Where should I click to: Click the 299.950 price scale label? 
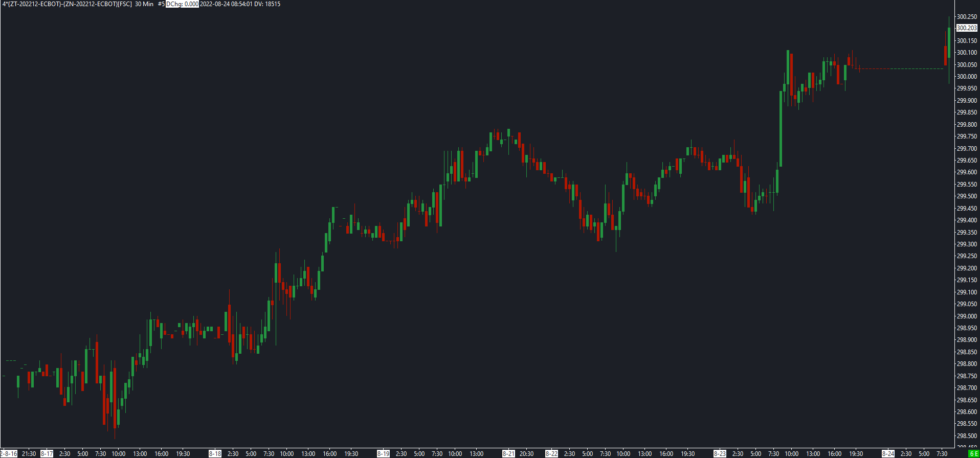tap(967, 88)
